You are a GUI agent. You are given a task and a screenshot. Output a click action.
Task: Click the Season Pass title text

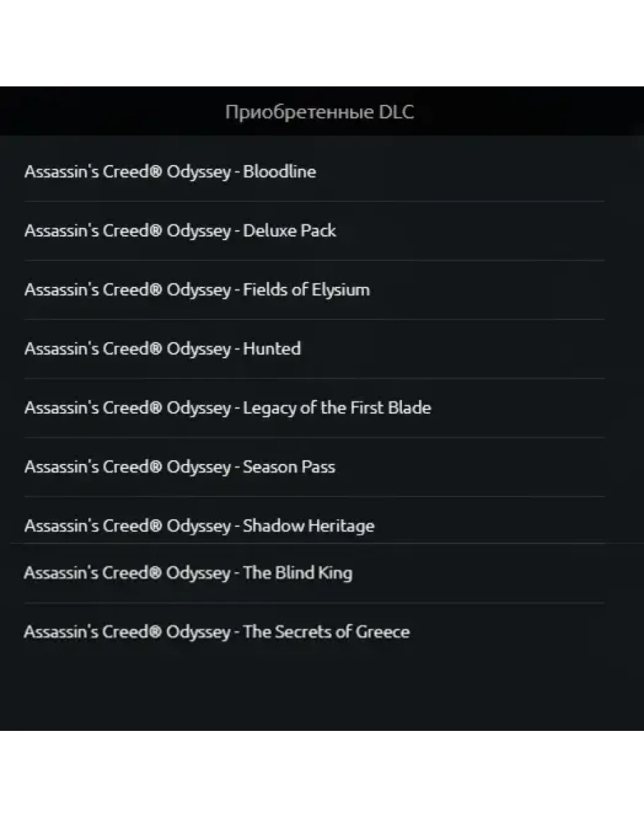[289, 467]
